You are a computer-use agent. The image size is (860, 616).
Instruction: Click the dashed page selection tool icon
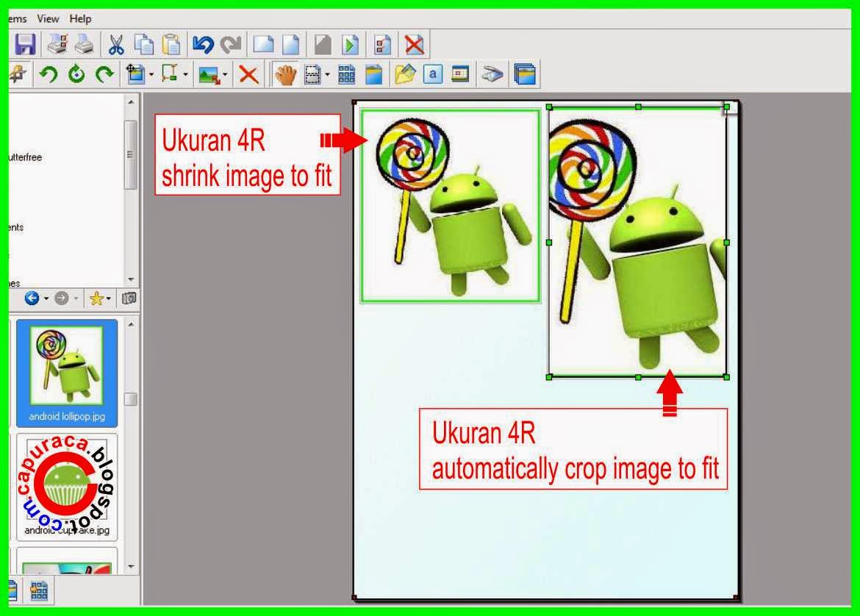click(x=312, y=74)
